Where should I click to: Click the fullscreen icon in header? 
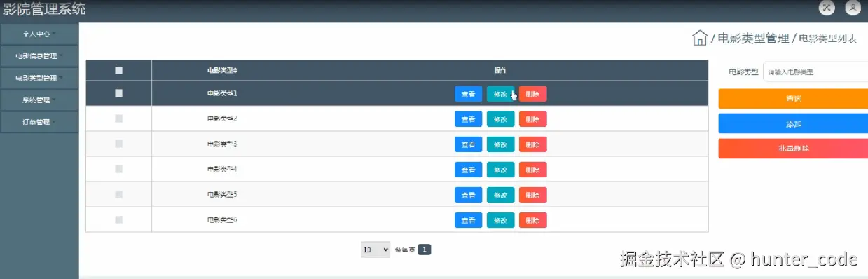[827, 8]
